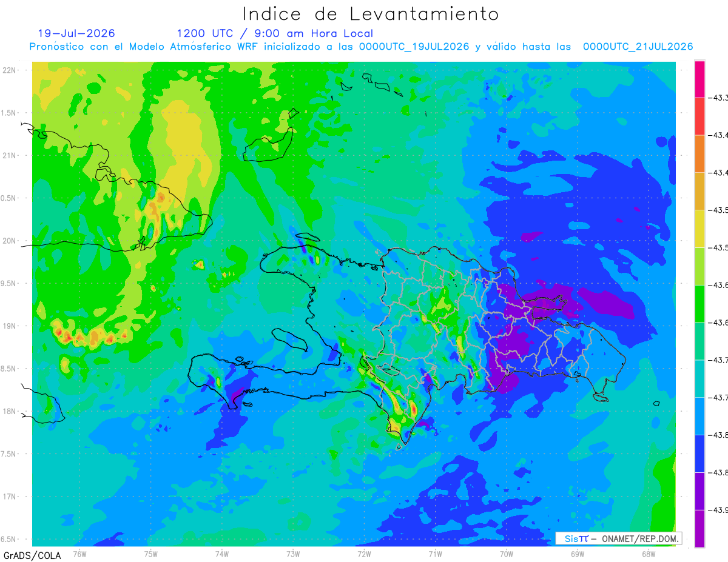Click the 69W longitude label

[x=577, y=554]
